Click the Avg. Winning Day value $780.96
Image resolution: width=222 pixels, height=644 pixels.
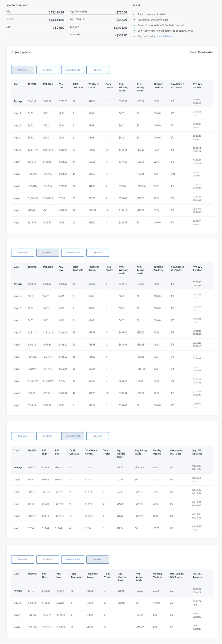point(122,12)
